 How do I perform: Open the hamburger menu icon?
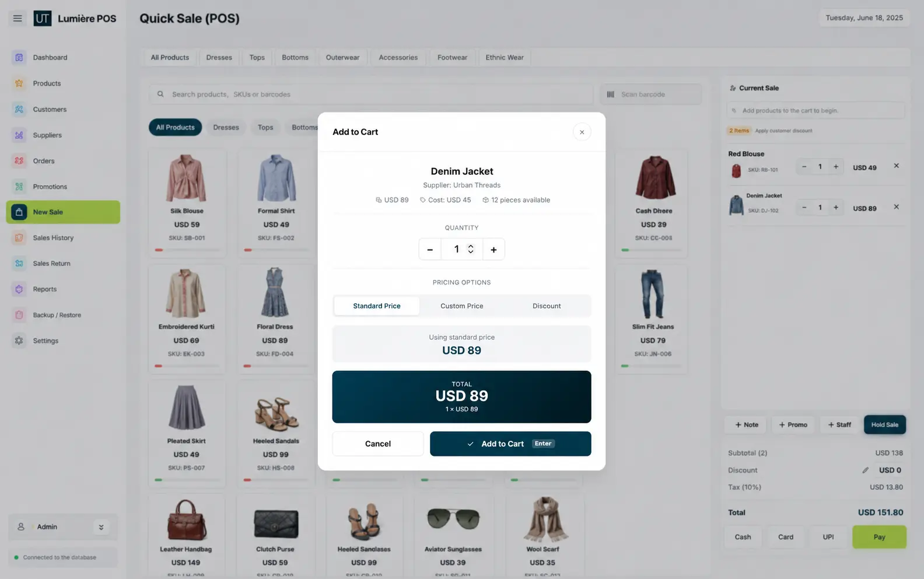[x=17, y=18]
